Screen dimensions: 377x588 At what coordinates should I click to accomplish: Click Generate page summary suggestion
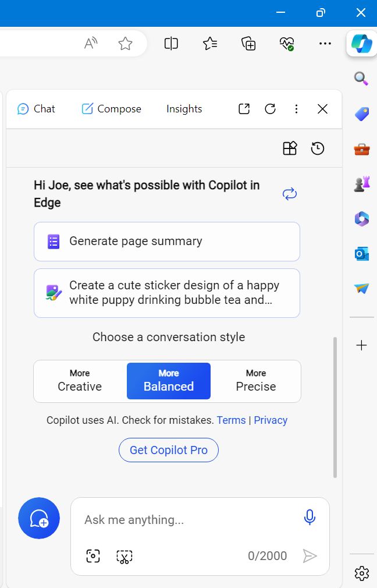[x=167, y=242]
